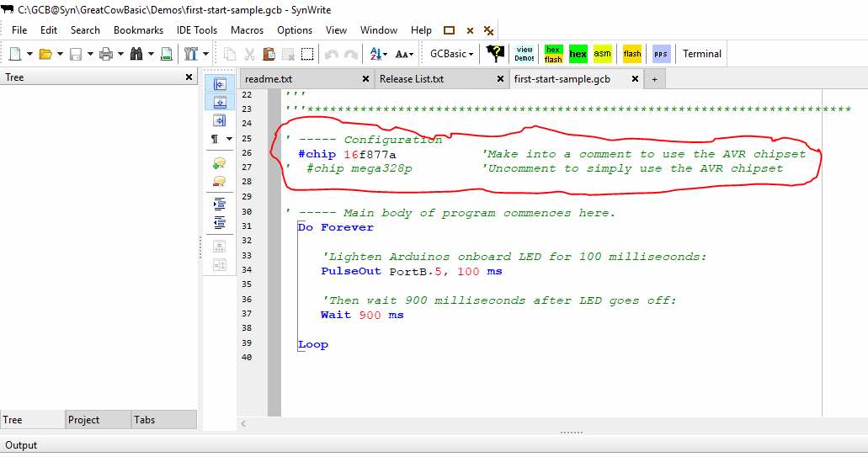Click the green page Go to icon
This screenshot has height=457, width=868.
pos(166,54)
